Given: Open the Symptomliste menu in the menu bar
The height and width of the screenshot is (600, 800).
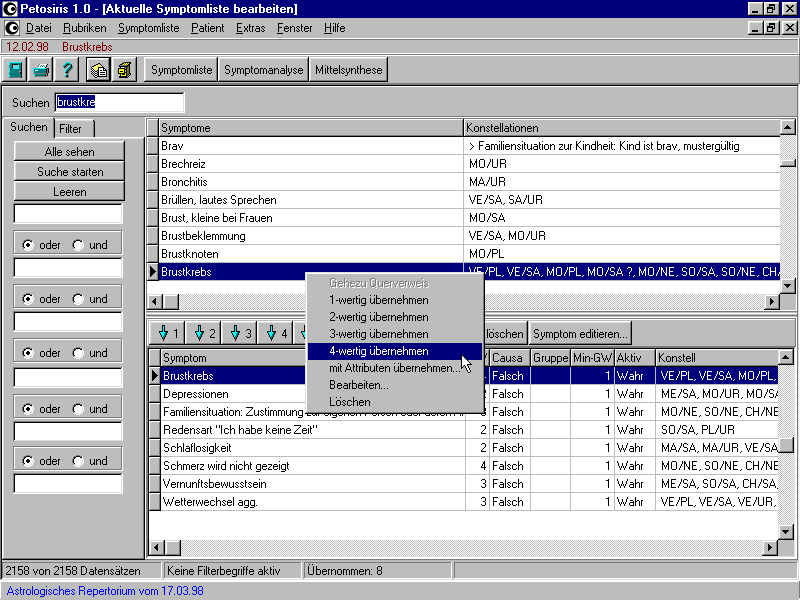Looking at the screenshot, I should (x=148, y=28).
